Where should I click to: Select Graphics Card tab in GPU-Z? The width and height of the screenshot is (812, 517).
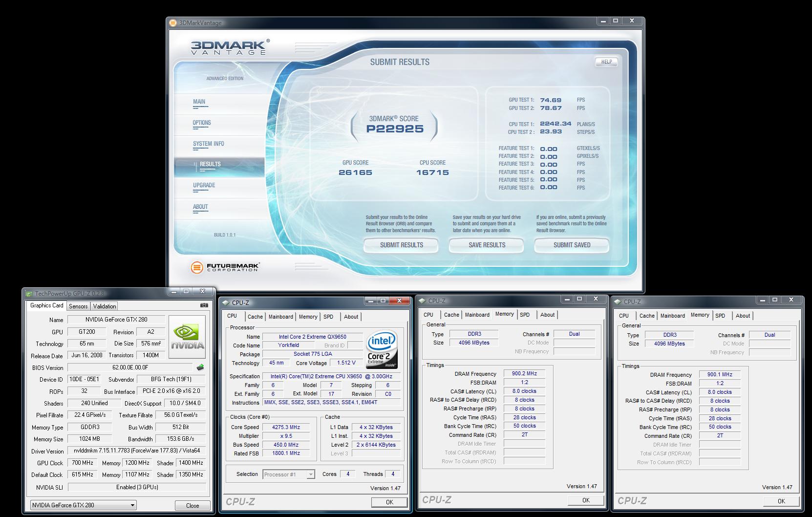(x=46, y=305)
